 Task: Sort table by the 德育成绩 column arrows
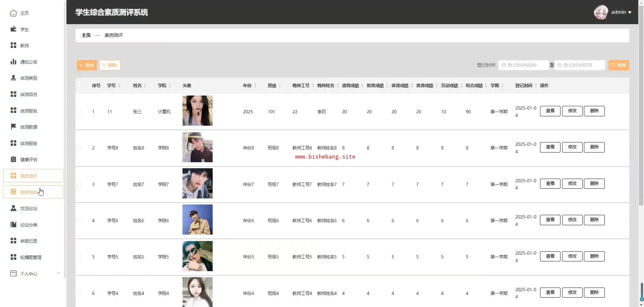[x=362, y=86]
